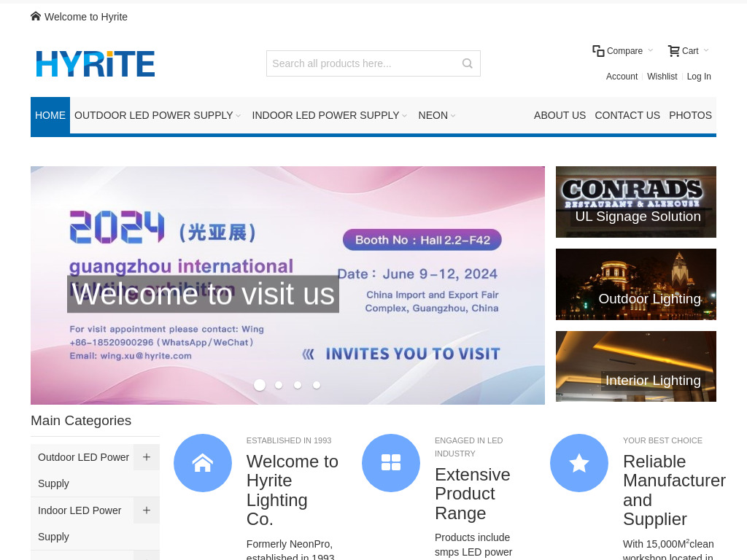
Task: Open the Outdoor Lighting banner
Action: pos(636,284)
